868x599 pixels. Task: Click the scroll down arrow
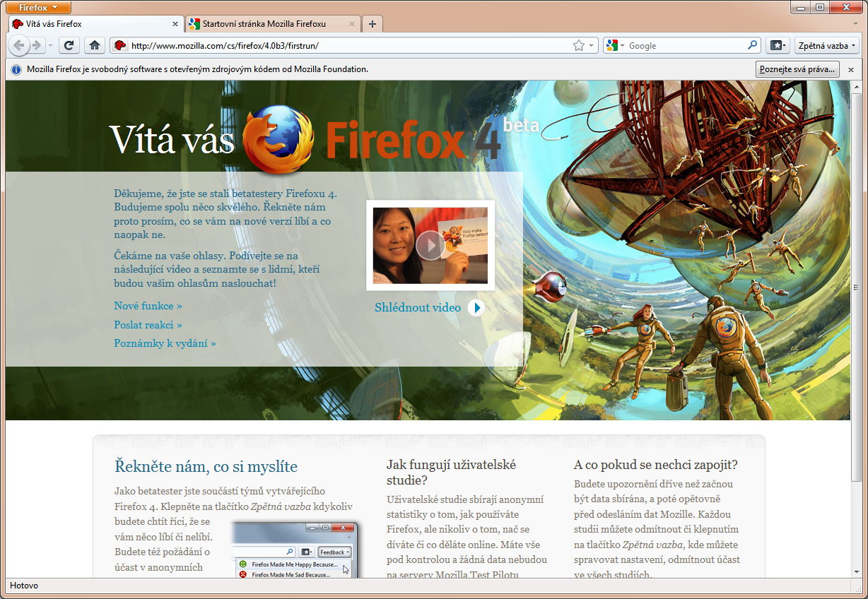pos(857,571)
